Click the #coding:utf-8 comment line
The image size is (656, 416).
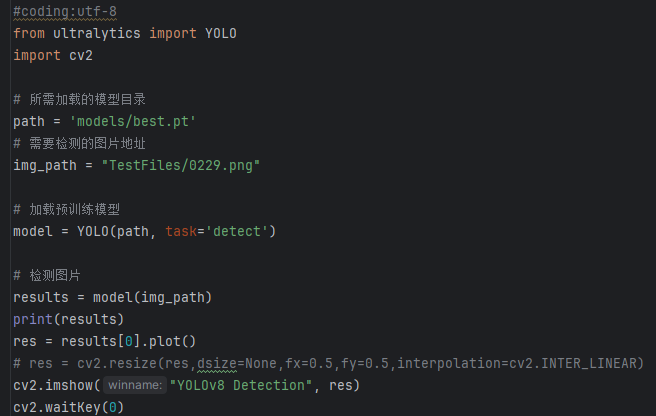60,11
